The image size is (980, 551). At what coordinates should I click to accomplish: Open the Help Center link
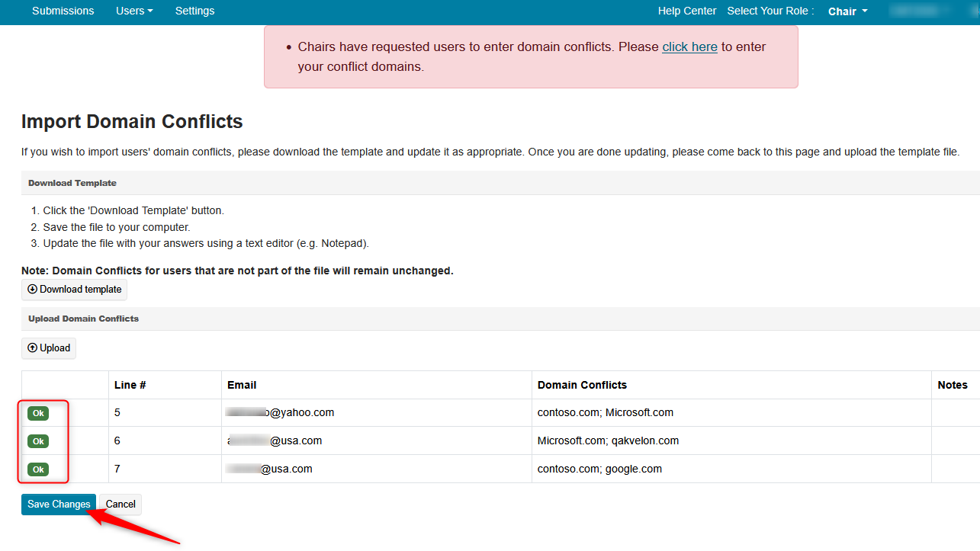pyautogui.click(x=687, y=11)
